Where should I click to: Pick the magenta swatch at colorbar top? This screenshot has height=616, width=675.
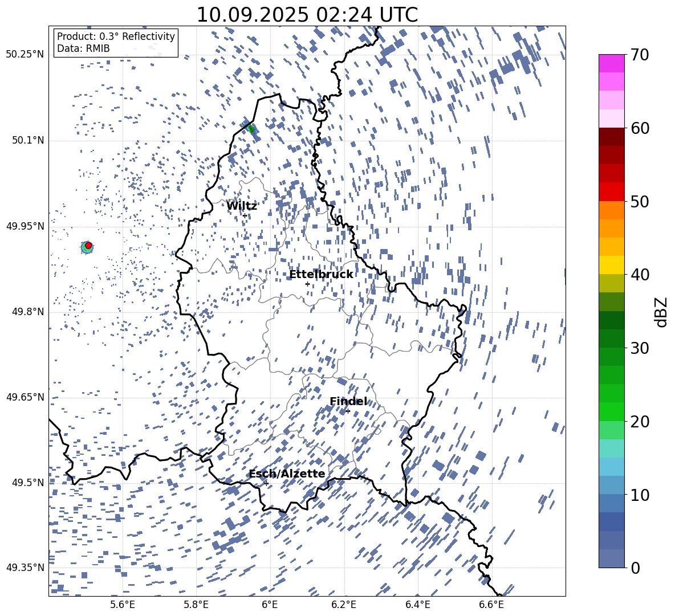click(612, 63)
